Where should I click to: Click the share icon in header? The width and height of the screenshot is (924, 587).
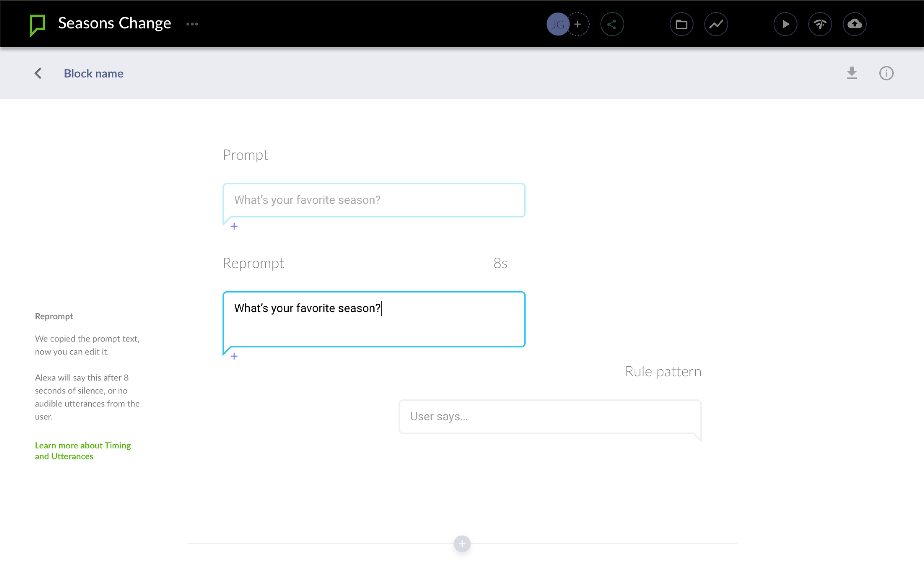coord(612,24)
